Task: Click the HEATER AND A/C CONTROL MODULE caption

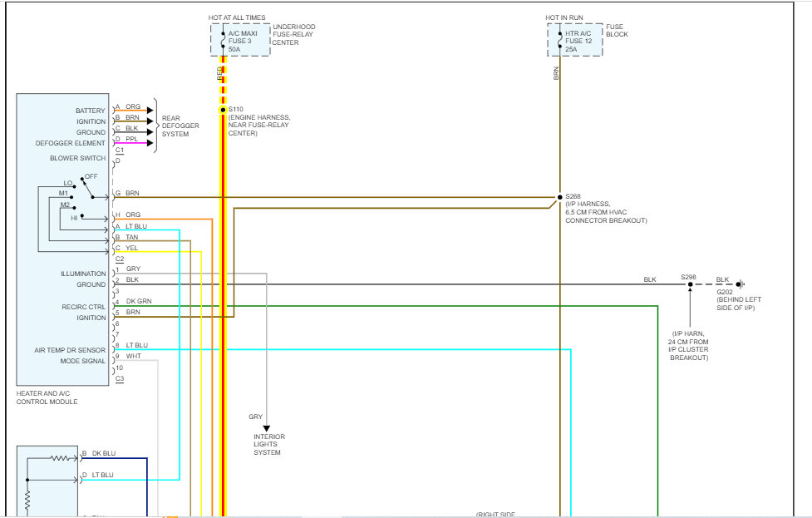Action: pyautogui.click(x=47, y=397)
